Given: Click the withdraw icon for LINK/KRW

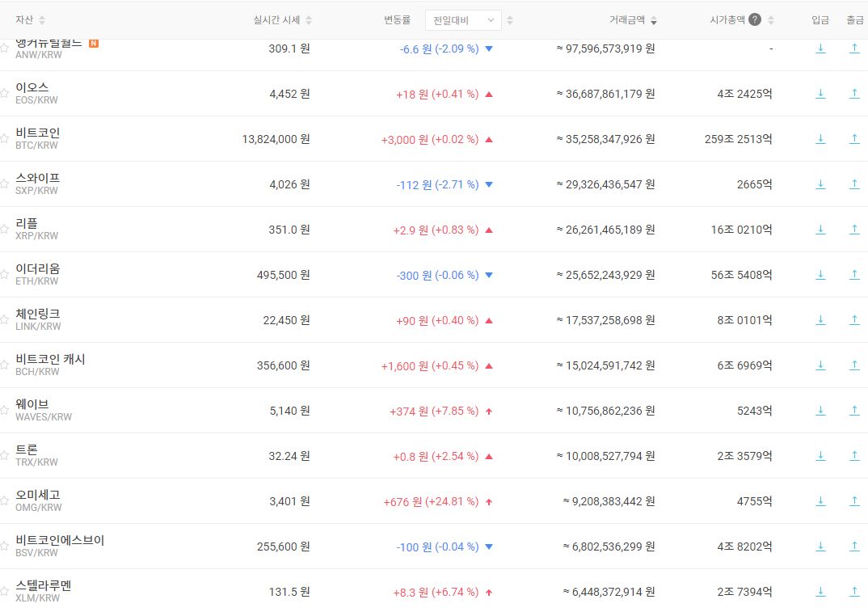Looking at the screenshot, I should point(854,320).
